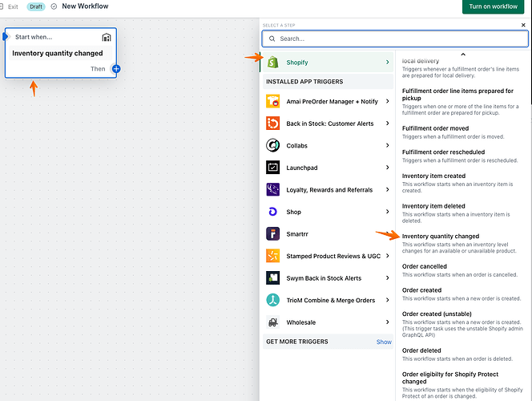Turn on workflow
This screenshot has height=401, width=532.
[x=493, y=6]
